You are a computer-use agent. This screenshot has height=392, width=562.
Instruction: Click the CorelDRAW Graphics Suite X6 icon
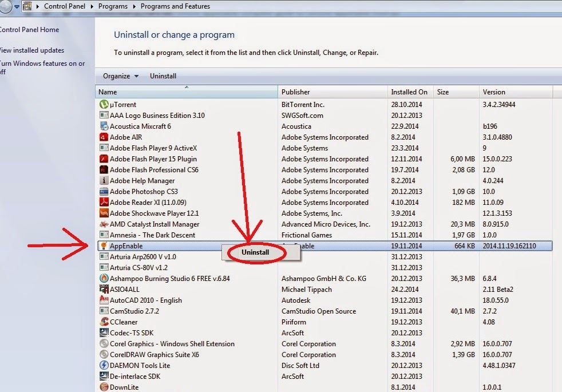[104, 354]
